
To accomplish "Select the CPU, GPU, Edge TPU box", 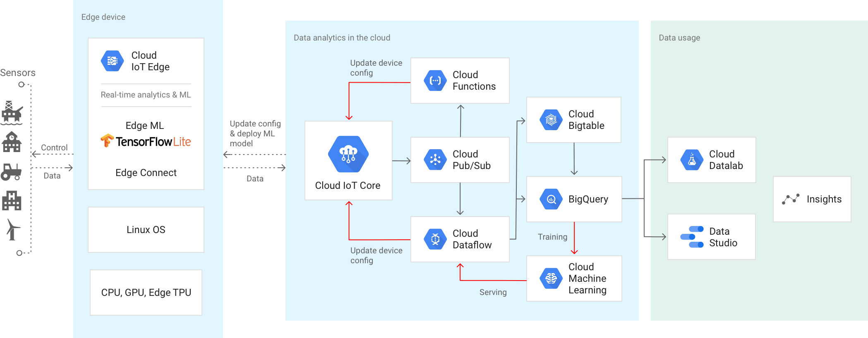I will [x=146, y=293].
